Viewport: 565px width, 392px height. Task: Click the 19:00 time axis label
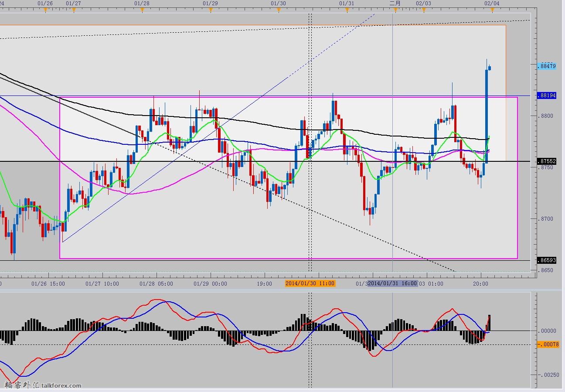pyautogui.click(x=265, y=284)
